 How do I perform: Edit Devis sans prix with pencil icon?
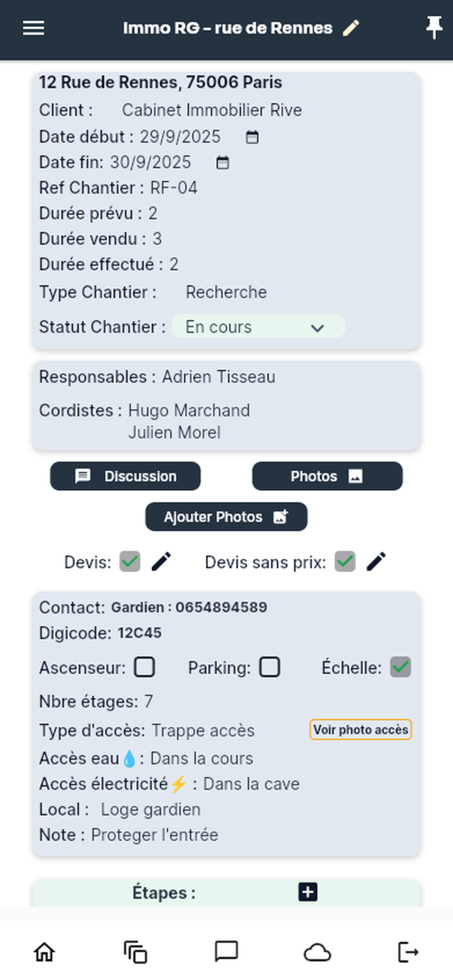tap(376, 562)
